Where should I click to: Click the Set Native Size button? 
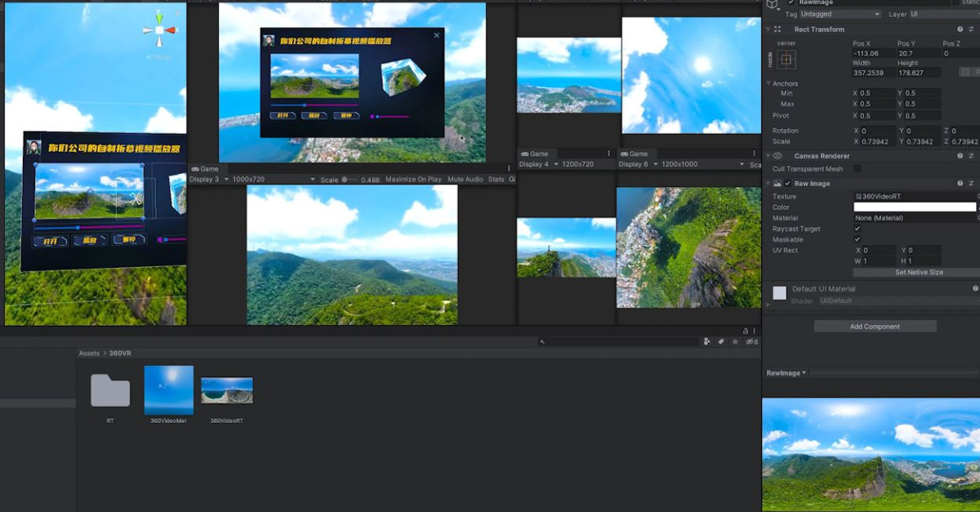click(918, 273)
